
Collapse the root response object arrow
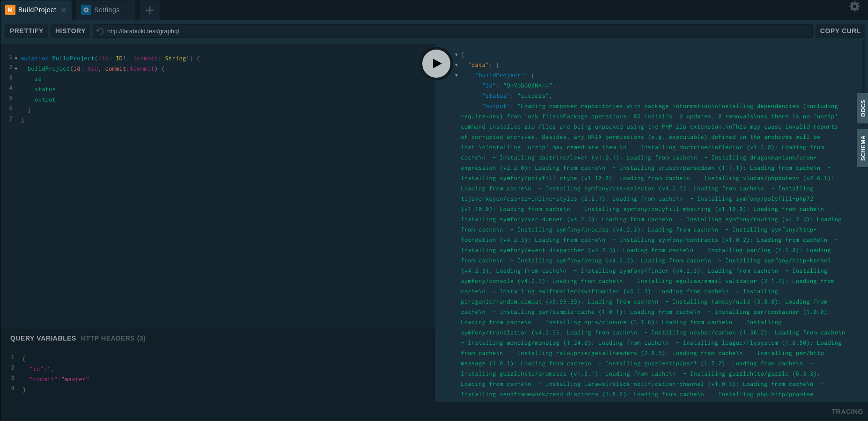(x=456, y=55)
